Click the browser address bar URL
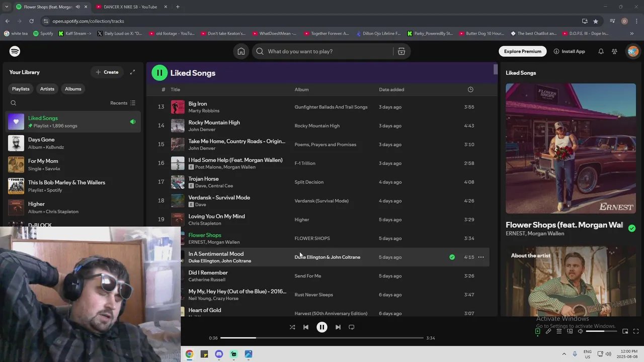Image resolution: width=644 pixels, height=362 pixels. click(x=88, y=21)
